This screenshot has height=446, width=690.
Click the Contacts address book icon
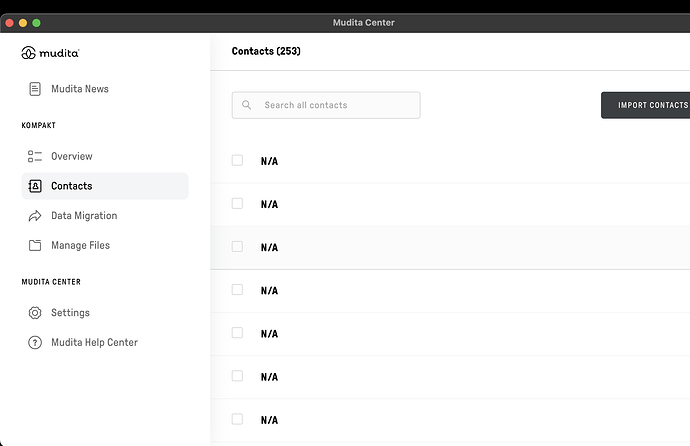tap(35, 186)
